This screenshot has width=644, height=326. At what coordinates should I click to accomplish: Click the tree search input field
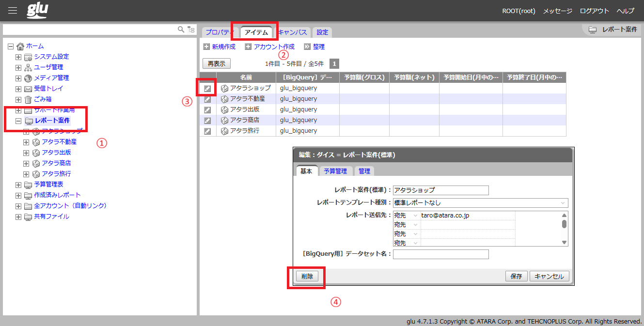coord(90,30)
